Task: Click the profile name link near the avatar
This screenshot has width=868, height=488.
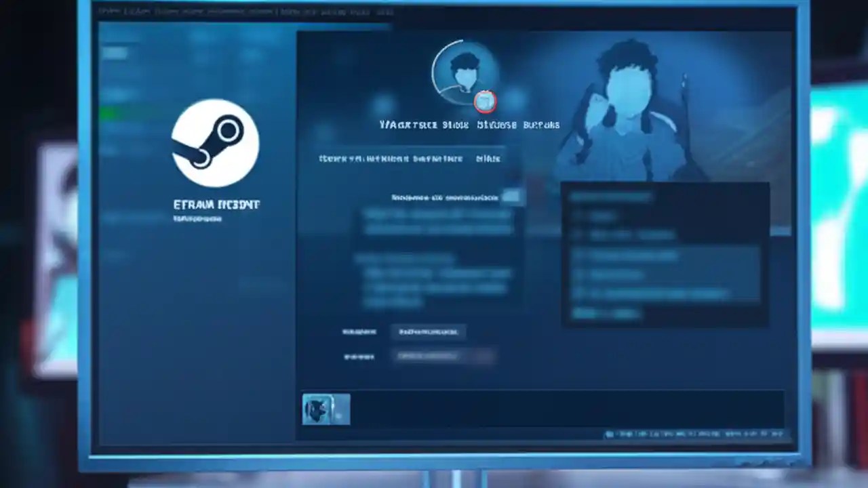Action: [468, 125]
